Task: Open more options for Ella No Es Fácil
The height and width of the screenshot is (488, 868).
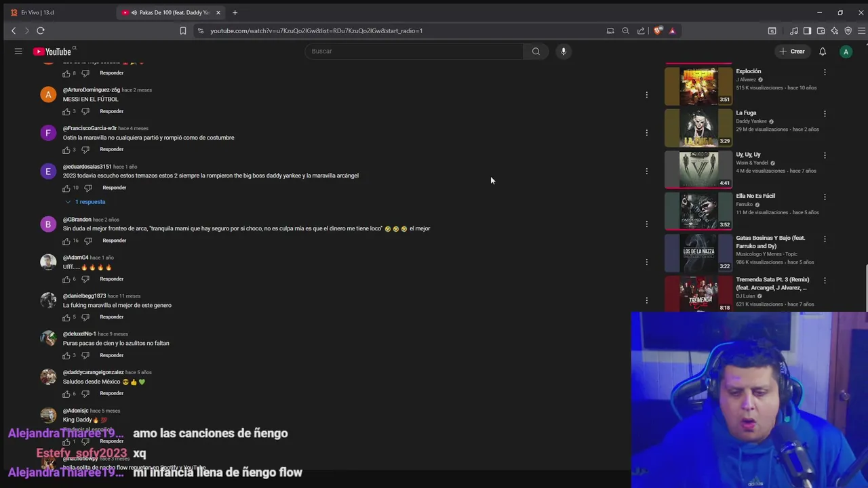Action: pos(825,197)
